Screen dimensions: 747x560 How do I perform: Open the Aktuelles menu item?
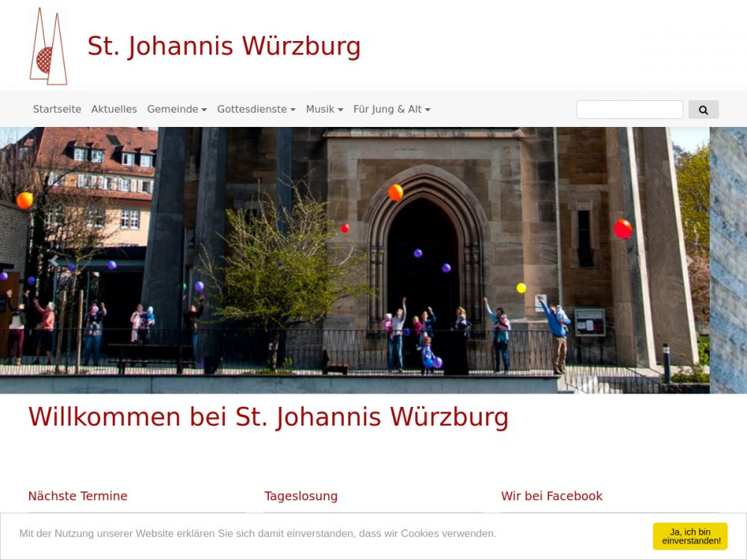point(114,109)
